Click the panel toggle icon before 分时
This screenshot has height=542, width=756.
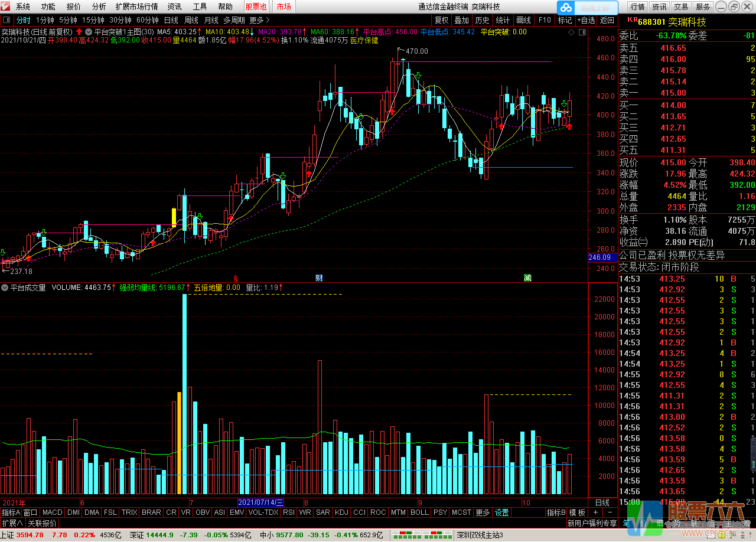coord(6,20)
